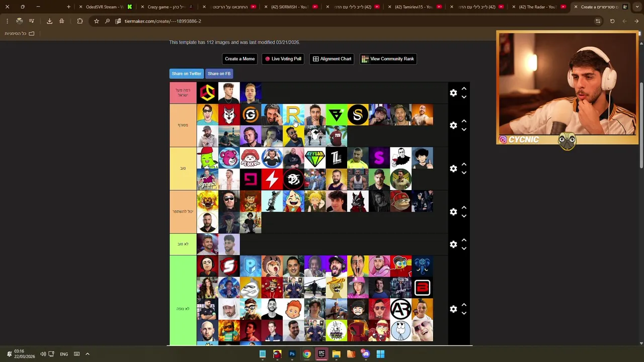Viewport: 644px width, 362px height.
Task: Open settings gear for the 'רמה מעל ישראל' tier
Action: tap(453, 93)
